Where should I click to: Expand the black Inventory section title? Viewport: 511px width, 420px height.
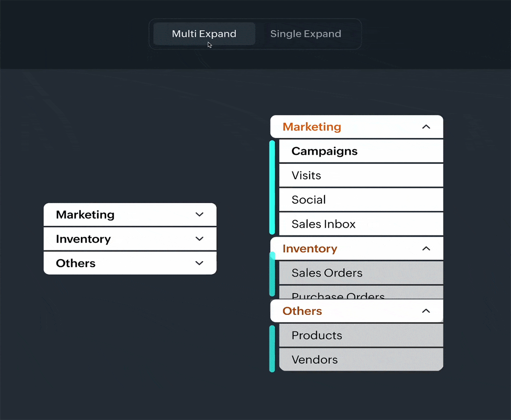83,239
